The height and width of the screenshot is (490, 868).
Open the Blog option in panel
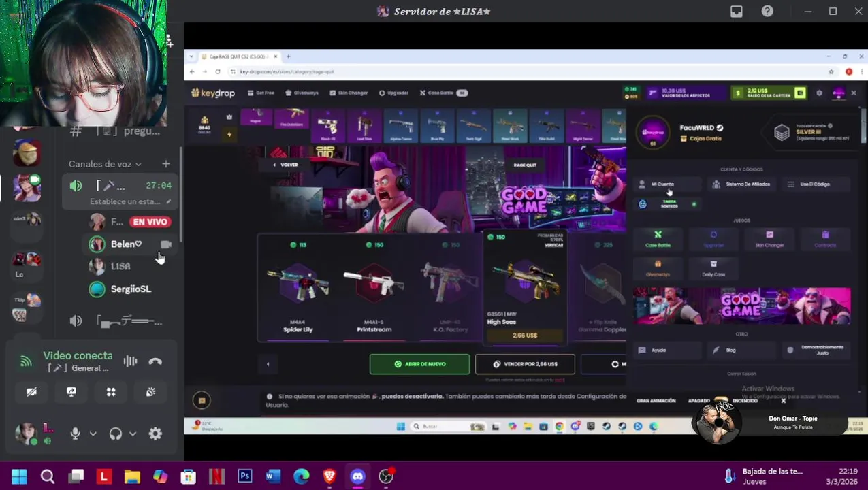tap(742, 350)
